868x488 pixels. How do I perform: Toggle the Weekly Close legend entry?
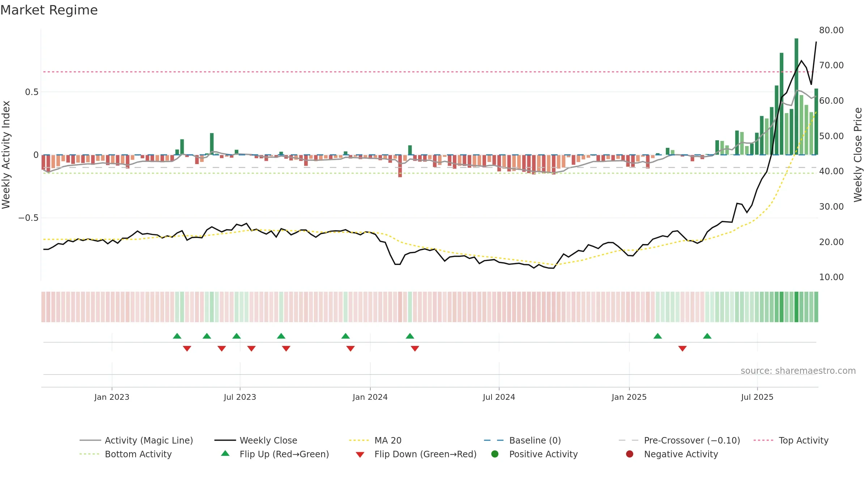tap(256, 440)
